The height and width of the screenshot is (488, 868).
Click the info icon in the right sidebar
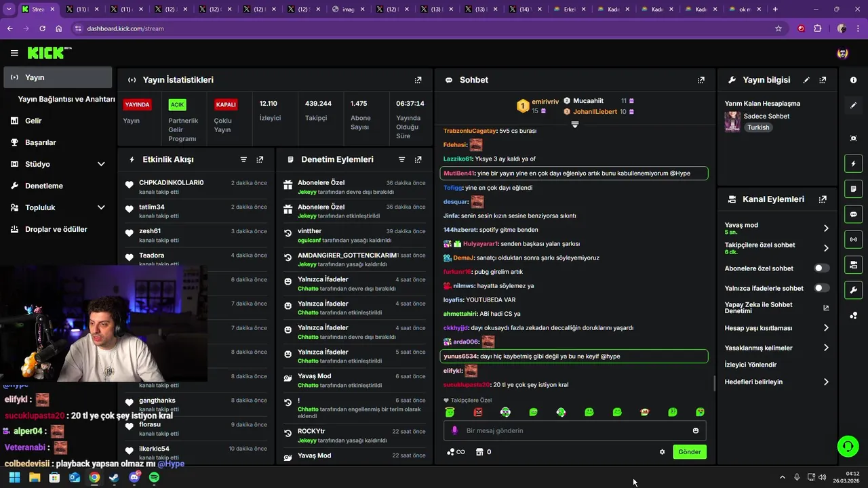pos(853,80)
